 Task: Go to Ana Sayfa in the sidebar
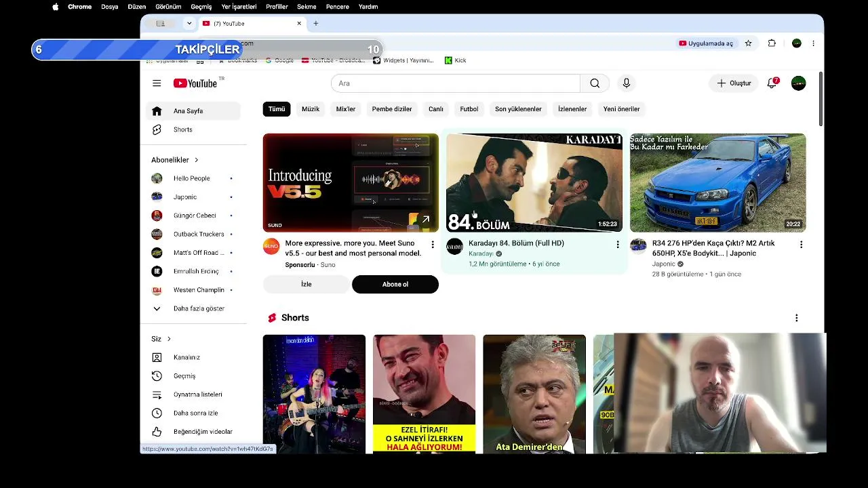pos(193,111)
